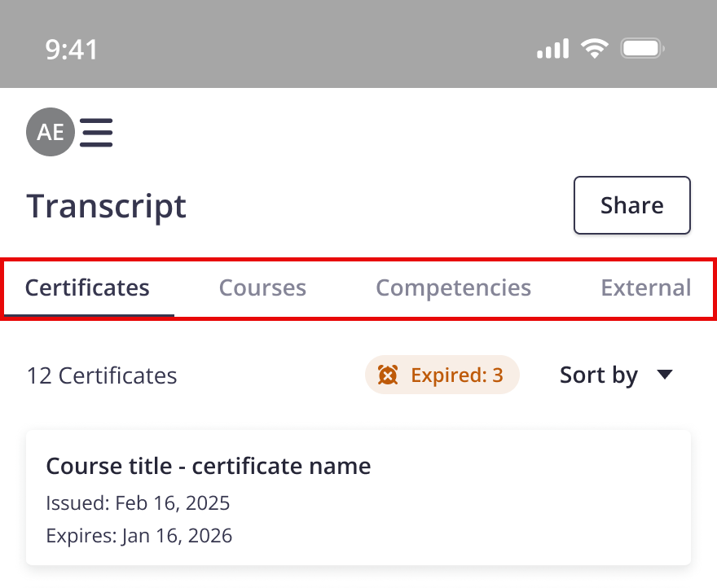The image size is (717, 588).
Task: Tap the cellular signal bars icon
Action: (x=552, y=49)
